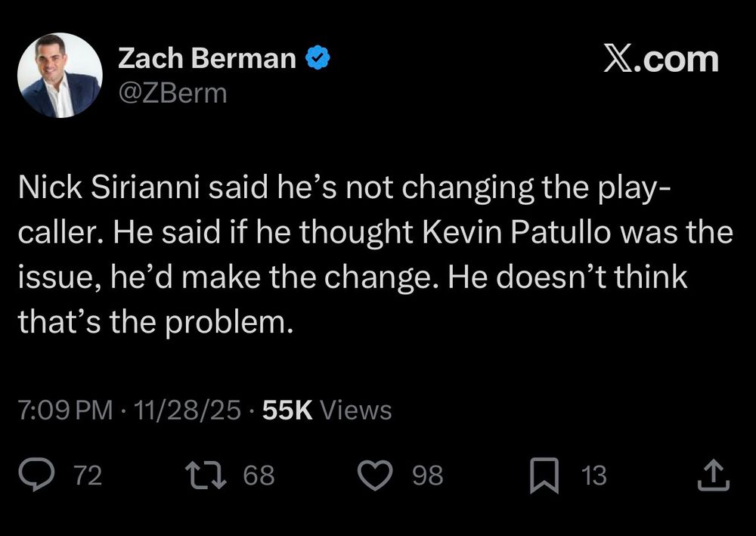
Task: Click the repost count 68
Action: click(259, 476)
